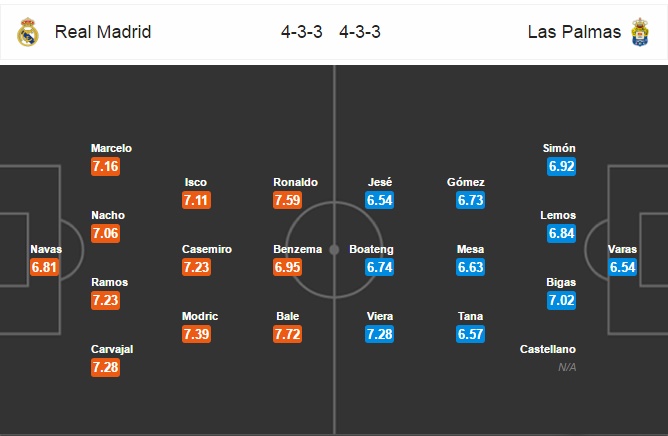Select Viera's 7.28 rating badge
The height and width of the screenshot is (436, 668).
tap(379, 334)
